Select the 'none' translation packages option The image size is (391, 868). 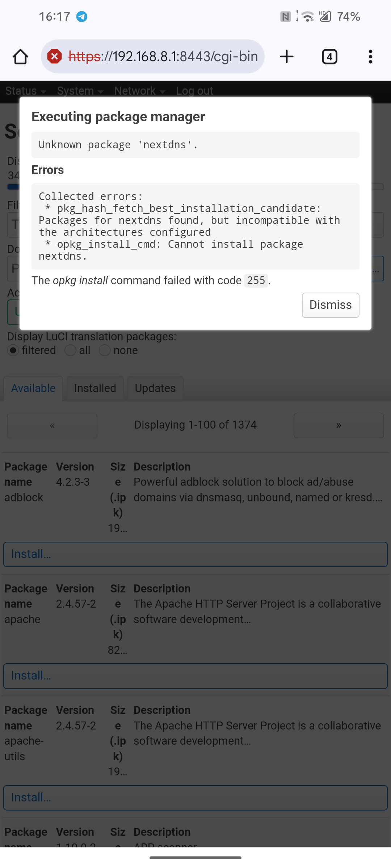point(105,350)
